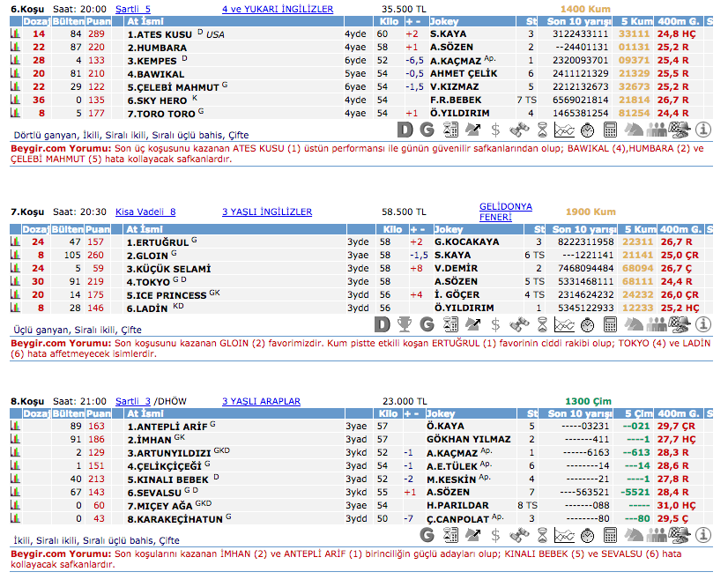Screen dimensions: 728x587
Task: Open Kisa Vadeli 8 link
Action: [x=145, y=212]
